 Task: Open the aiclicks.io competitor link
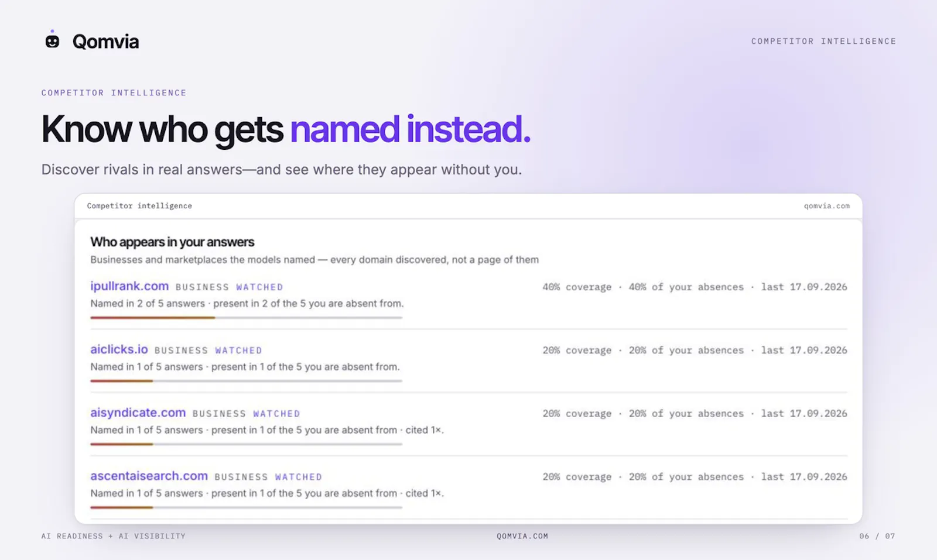point(119,349)
